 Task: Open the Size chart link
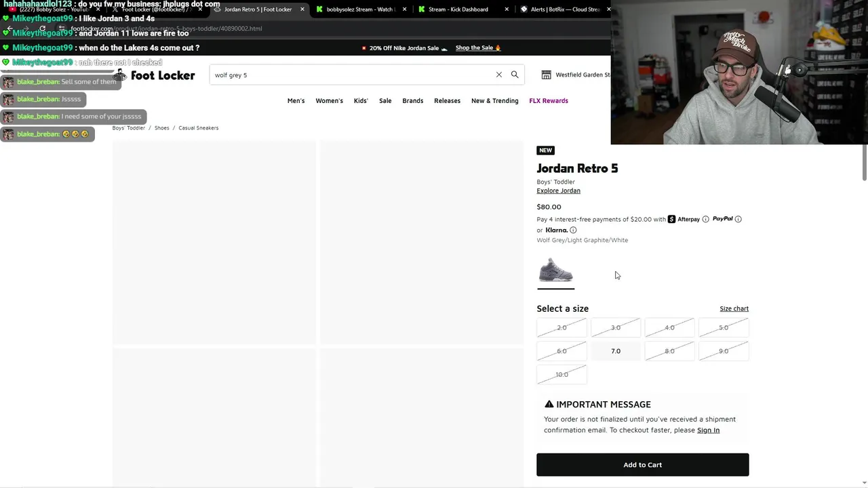pyautogui.click(x=734, y=309)
